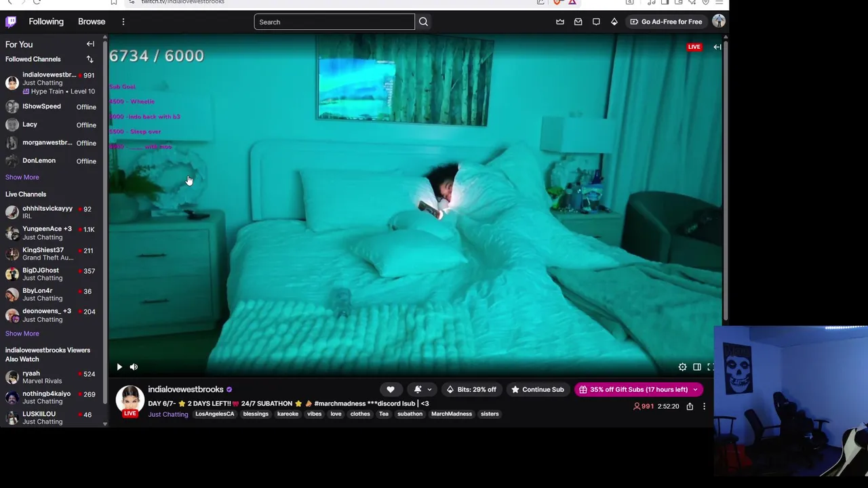This screenshot has width=868, height=488.
Task: Click the Tea tag
Action: click(384, 413)
